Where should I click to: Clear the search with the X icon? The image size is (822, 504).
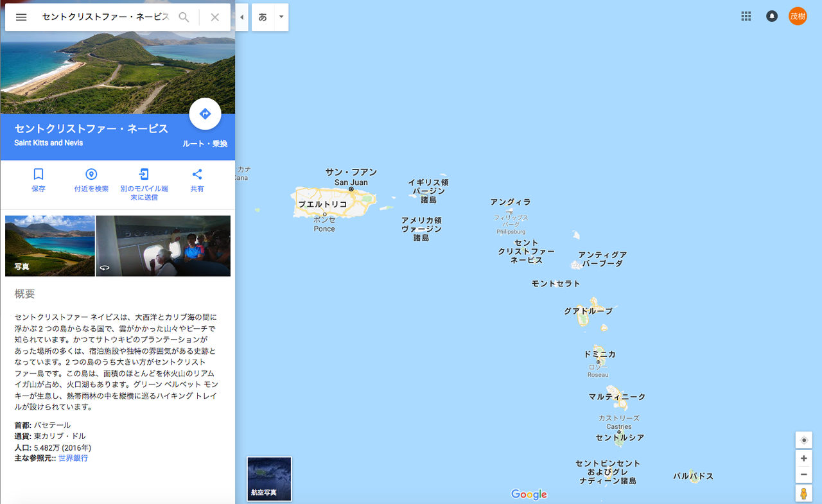point(215,17)
